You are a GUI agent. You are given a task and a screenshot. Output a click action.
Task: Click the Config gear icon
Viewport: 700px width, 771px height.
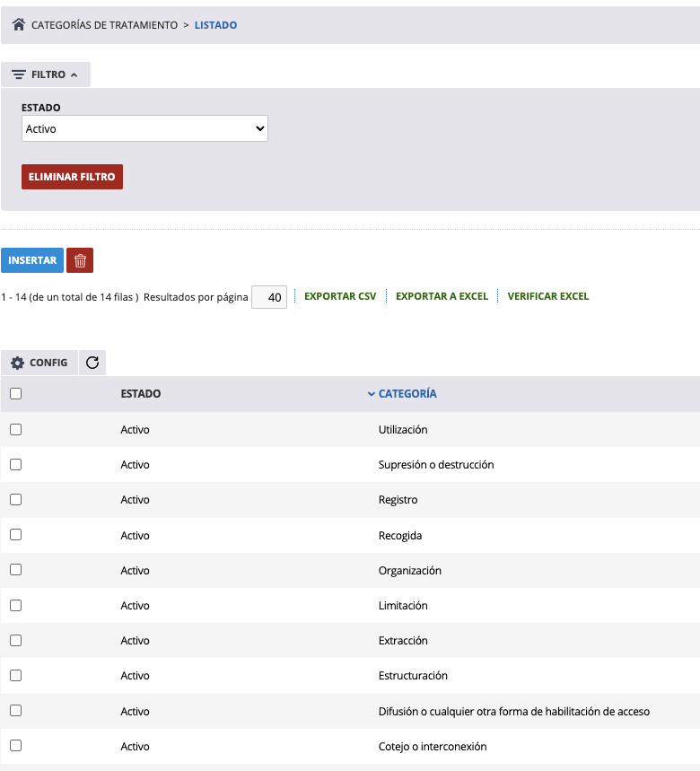point(17,363)
